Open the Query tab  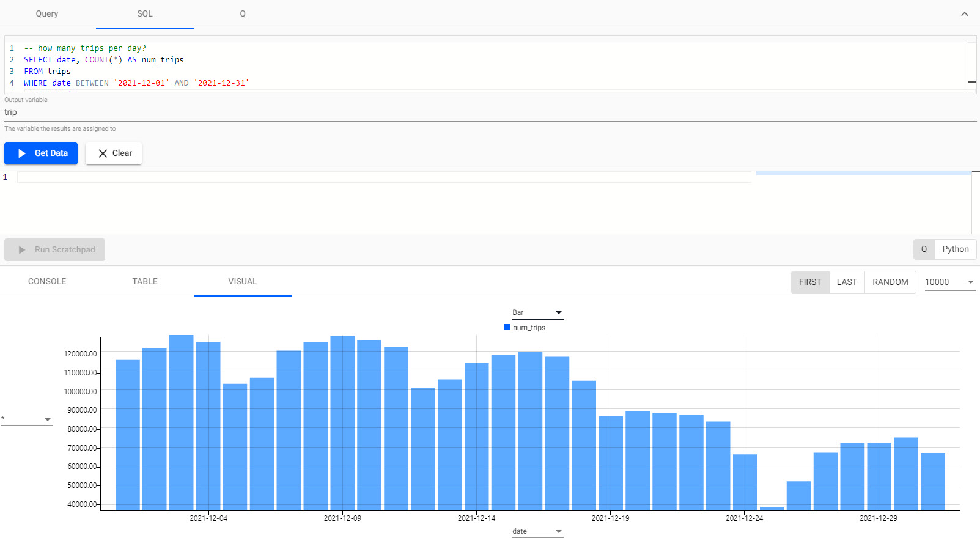click(x=47, y=13)
